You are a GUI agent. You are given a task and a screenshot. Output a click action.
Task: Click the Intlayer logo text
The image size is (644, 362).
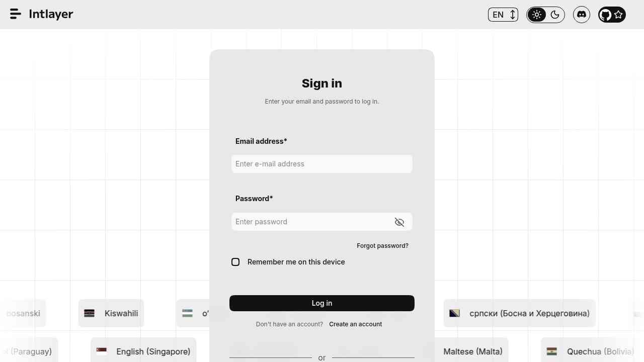click(x=51, y=14)
